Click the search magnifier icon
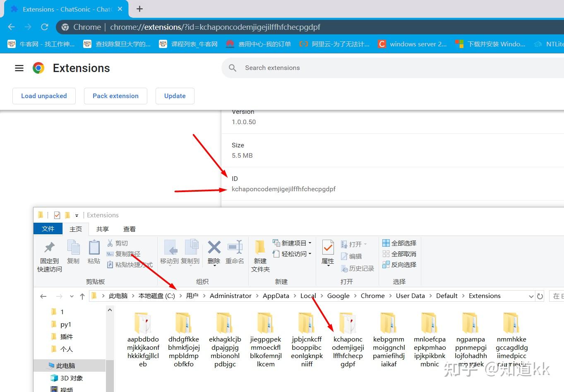564x392 pixels. point(233,68)
